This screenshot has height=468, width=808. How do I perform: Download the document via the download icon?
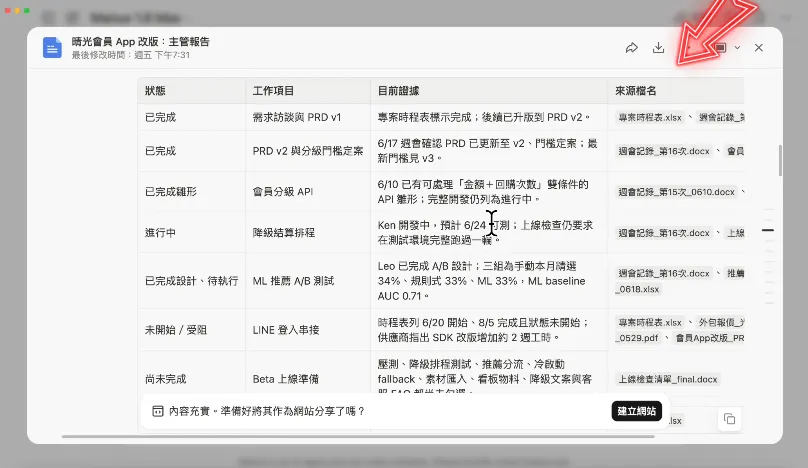(x=659, y=48)
